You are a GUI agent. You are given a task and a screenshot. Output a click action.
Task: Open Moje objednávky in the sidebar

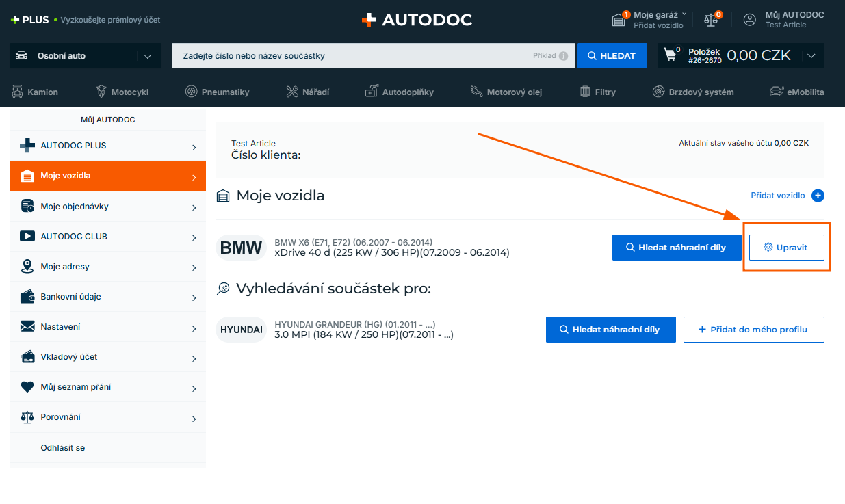tap(107, 206)
